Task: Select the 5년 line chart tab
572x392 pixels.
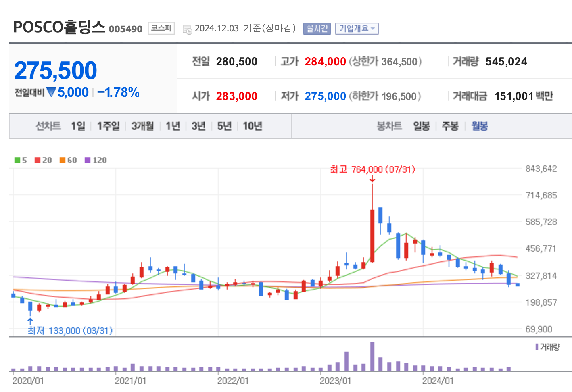Action: [224, 126]
